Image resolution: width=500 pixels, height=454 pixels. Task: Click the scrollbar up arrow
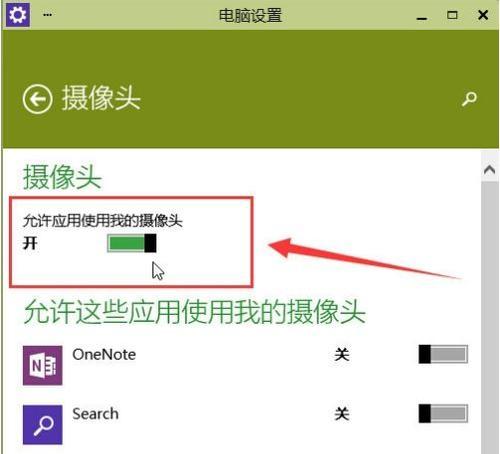(x=489, y=170)
